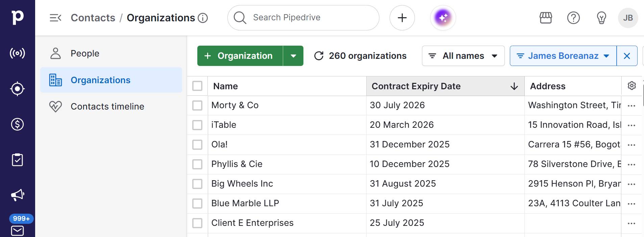Image resolution: width=644 pixels, height=237 pixels.
Task: Open row actions for iTable
Action: click(631, 125)
